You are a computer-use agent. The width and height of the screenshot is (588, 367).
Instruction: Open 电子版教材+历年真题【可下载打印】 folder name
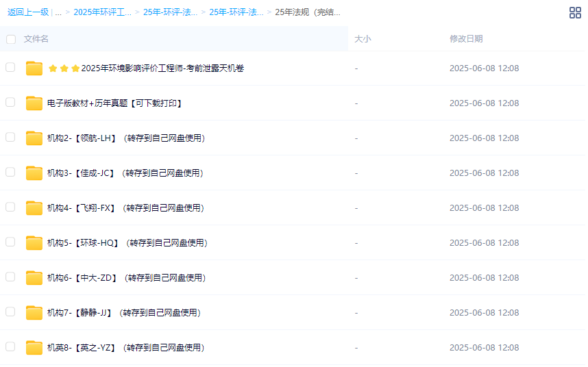pos(114,103)
